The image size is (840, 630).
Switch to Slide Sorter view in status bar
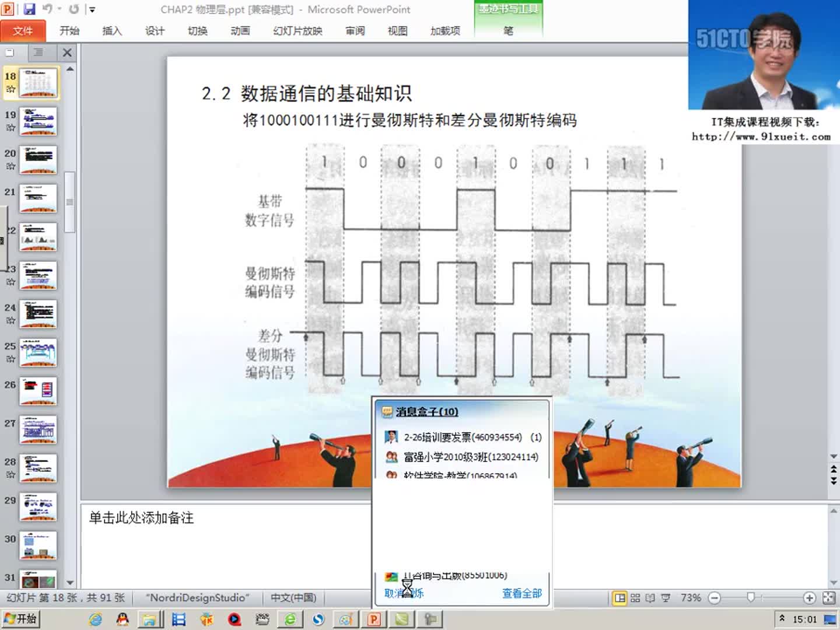click(x=635, y=598)
